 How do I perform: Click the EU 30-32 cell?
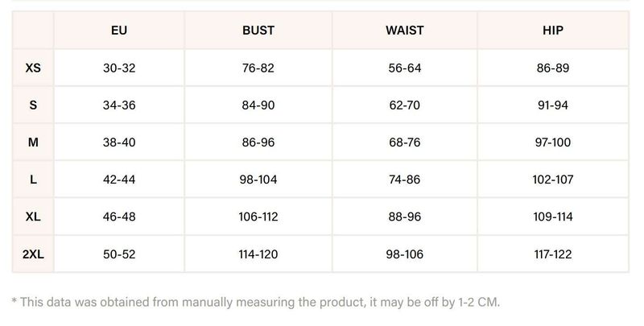click(119, 68)
